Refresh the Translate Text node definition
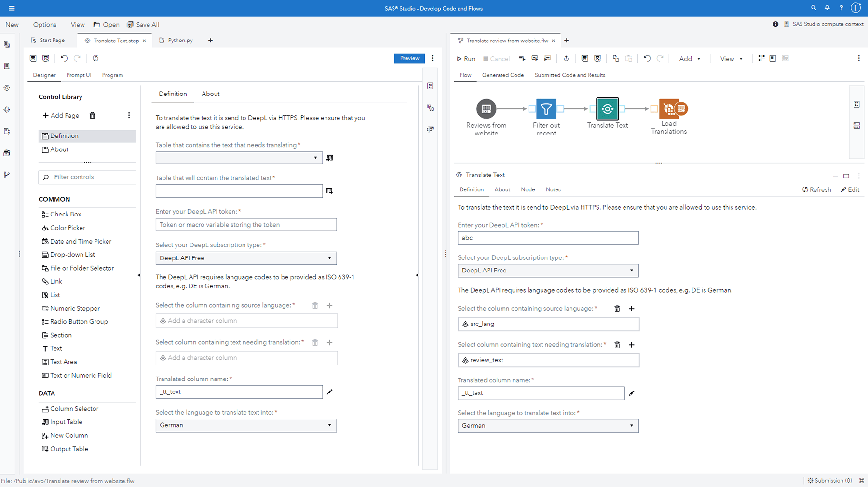The width and height of the screenshot is (868, 487). pos(816,189)
